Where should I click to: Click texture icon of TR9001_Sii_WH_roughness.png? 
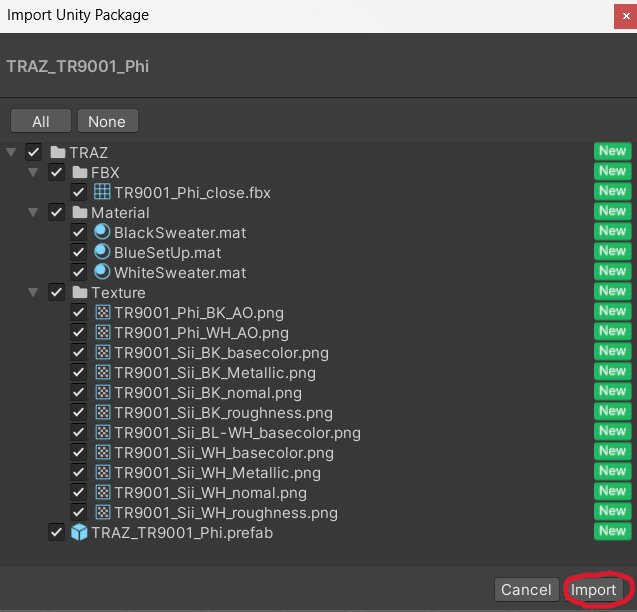tap(103, 512)
